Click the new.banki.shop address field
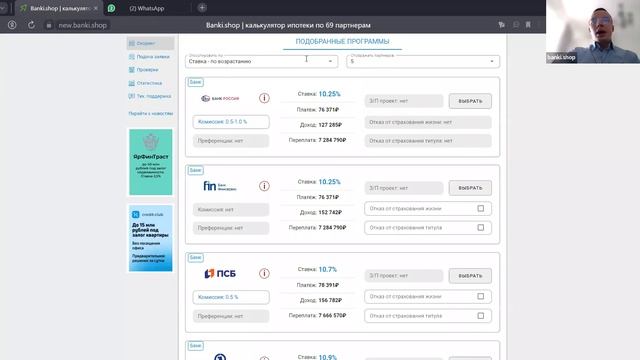The image size is (640, 360). (82, 25)
